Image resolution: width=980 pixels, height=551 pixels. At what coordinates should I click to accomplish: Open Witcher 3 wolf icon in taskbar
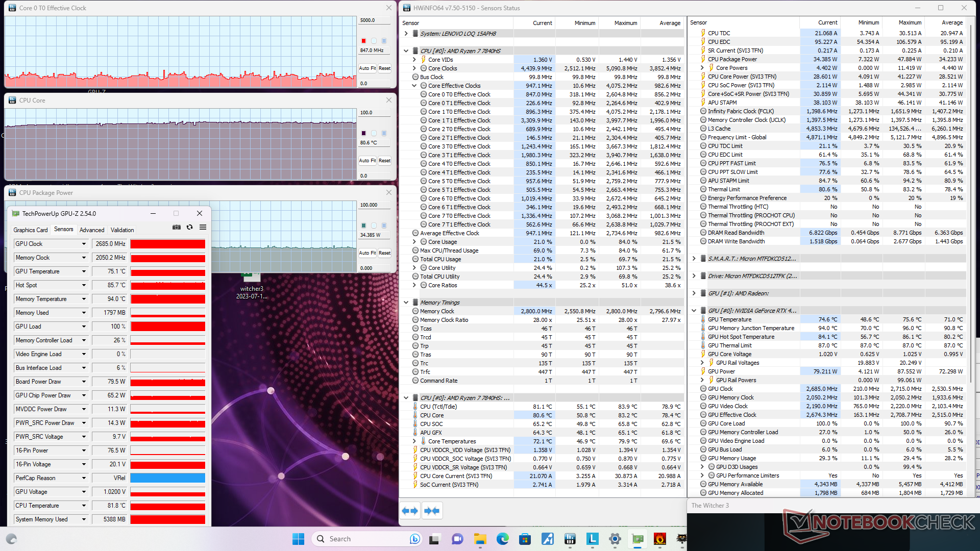point(681,539)
